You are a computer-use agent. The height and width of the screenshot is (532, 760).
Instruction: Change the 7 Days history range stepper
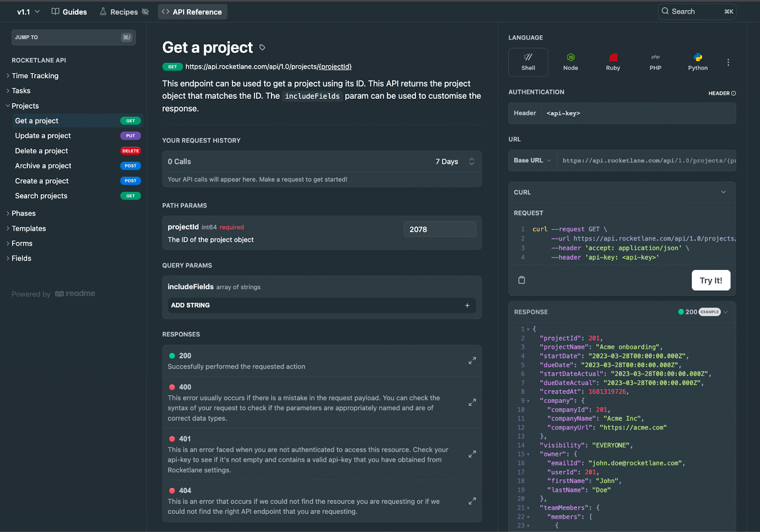(x=471, y=161)
